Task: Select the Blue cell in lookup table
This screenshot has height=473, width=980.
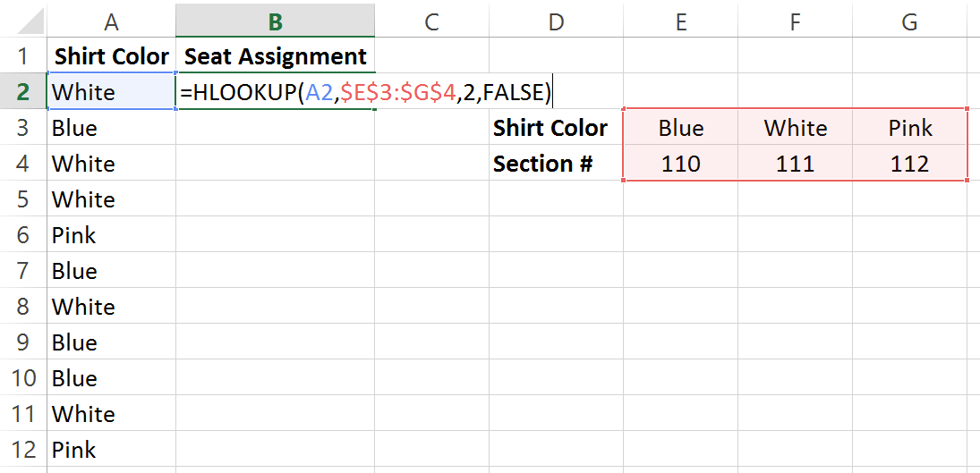Action: click(680, 128)
